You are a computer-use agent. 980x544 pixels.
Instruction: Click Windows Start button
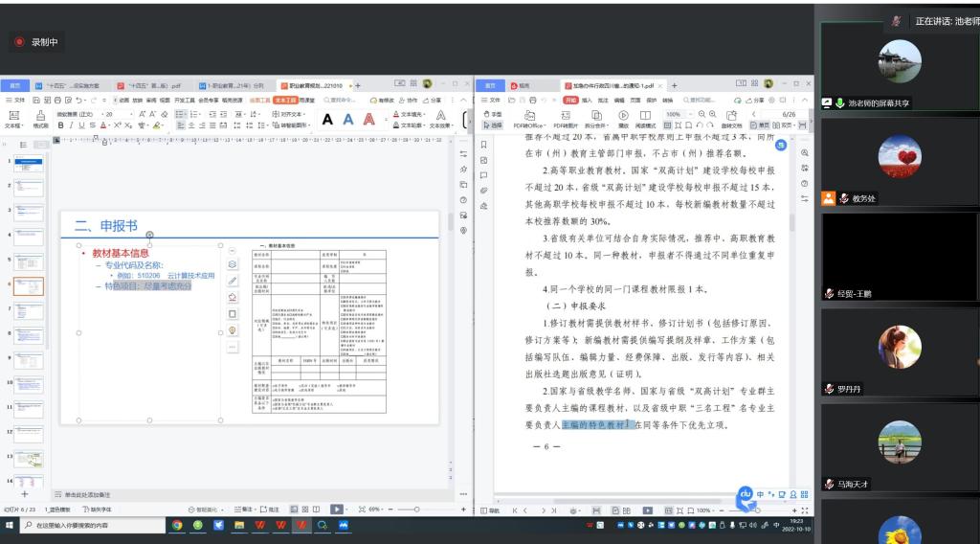tap(10, 525)
